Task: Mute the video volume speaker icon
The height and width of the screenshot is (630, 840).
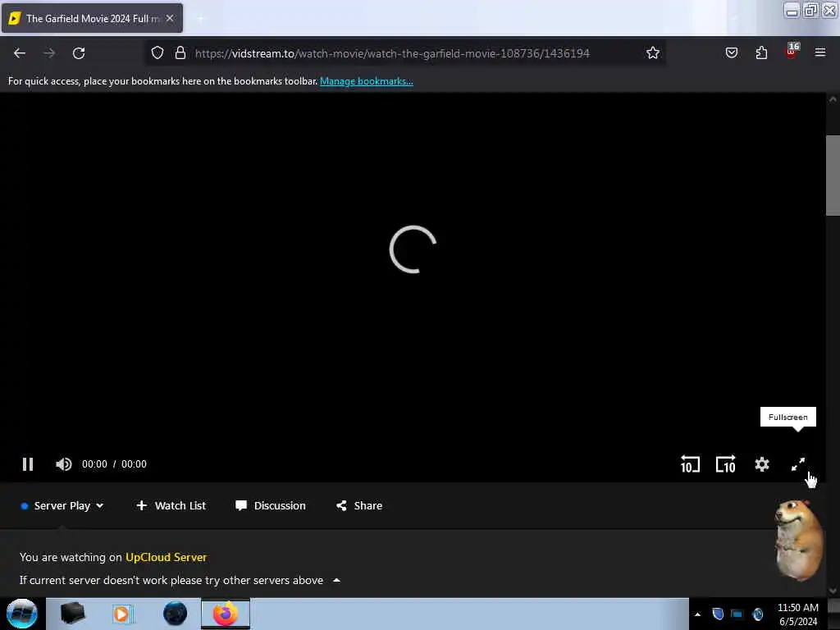Action: pyautogui.click(x=64, y=464)
